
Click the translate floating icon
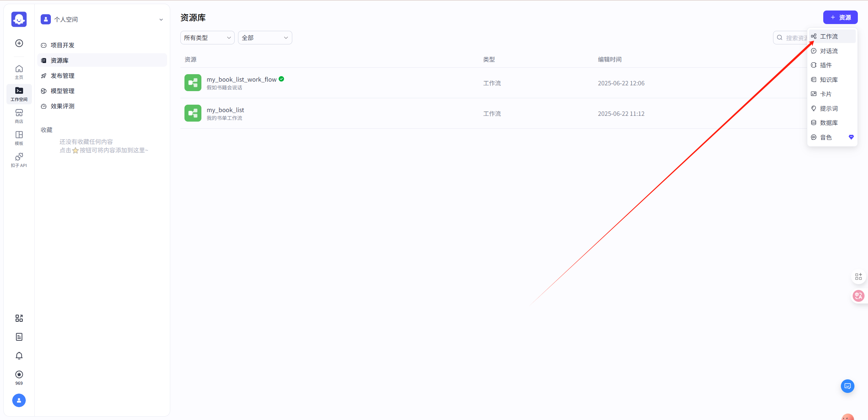pos(858,296)
